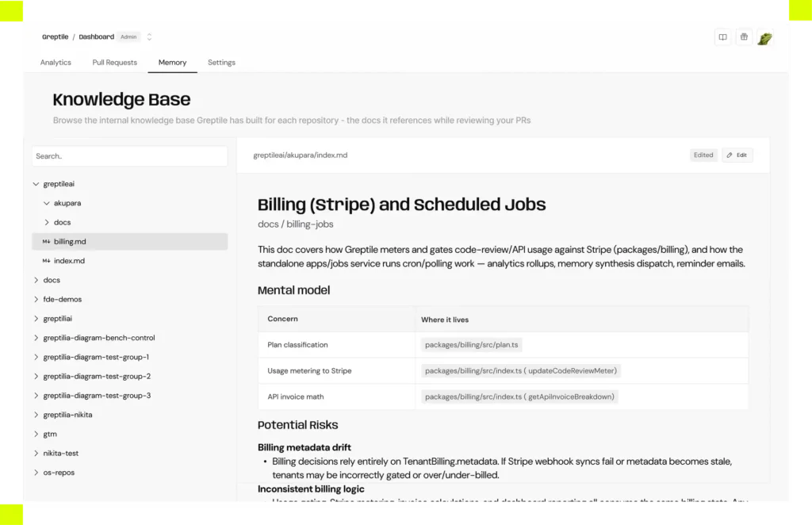Open the Settings tab
Image resolution: width=812 pixels, height=525 pixels.
[222, 62]
